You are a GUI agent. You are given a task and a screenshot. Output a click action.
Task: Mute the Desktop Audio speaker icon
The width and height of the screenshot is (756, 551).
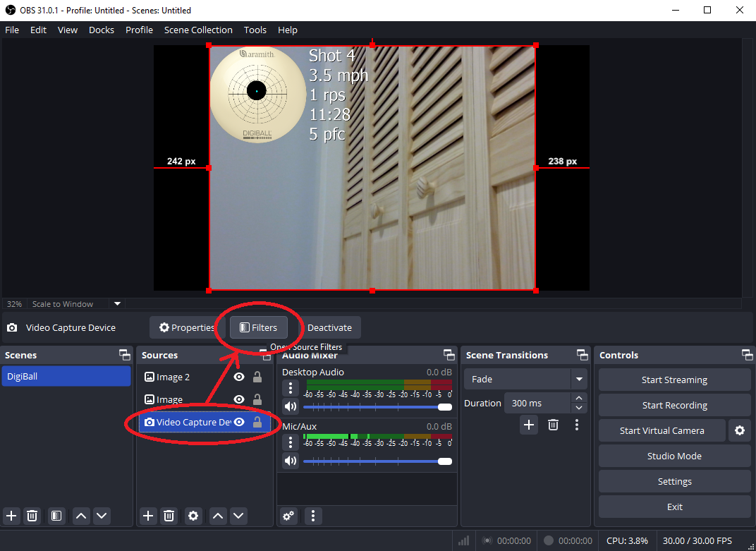pos(291,407)
